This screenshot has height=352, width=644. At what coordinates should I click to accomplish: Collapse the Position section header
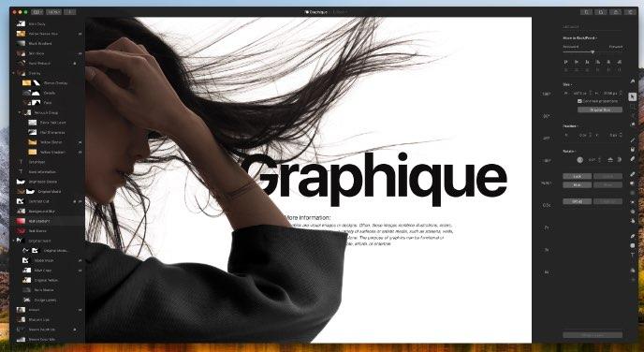571,126
